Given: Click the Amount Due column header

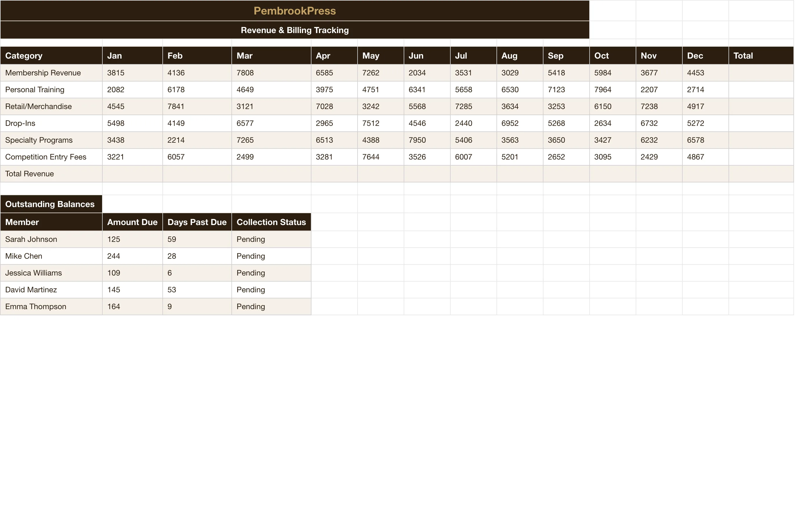Looking at the screenshot, I should coord(132,222).
